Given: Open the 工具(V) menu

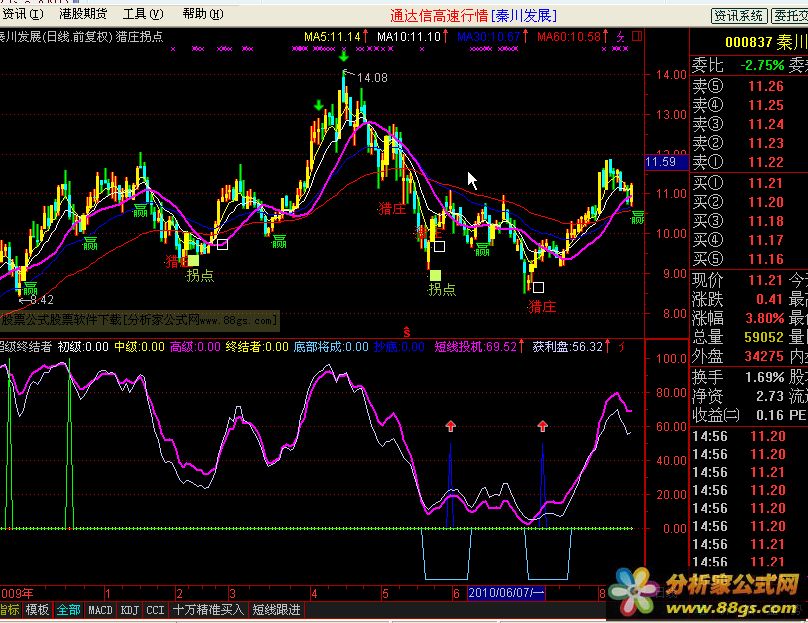Looking at the screenshot, I should [x=143, y=14].
